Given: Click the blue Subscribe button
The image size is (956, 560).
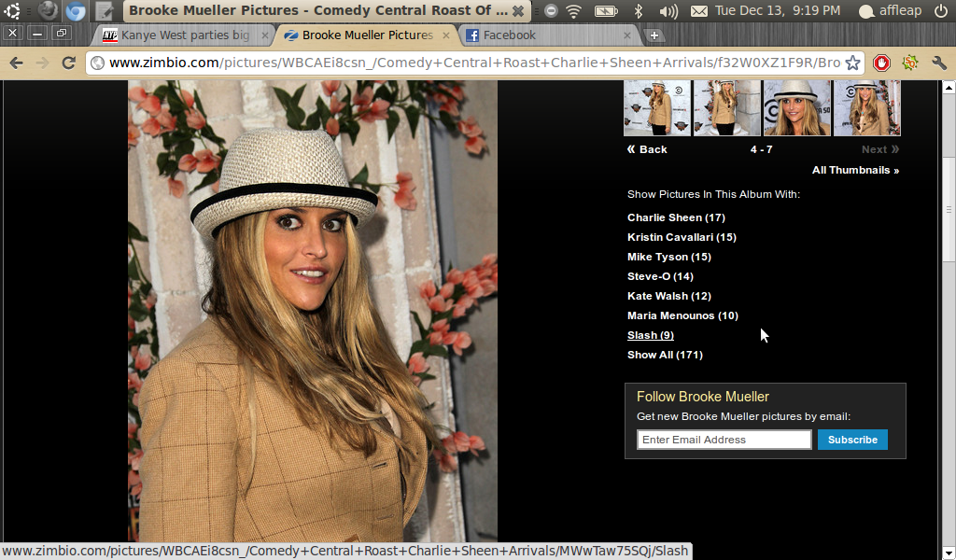Looking at the screenshot, I should pos(852,440).
